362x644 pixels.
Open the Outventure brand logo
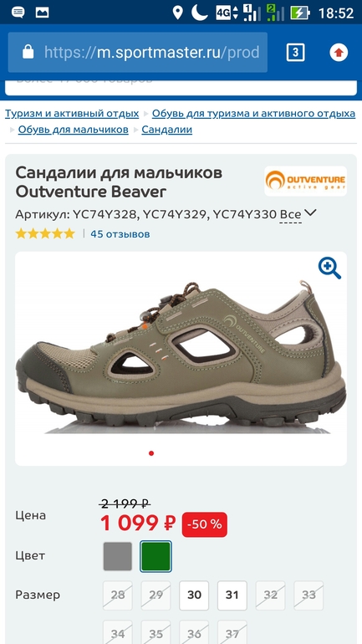(305, 181)
